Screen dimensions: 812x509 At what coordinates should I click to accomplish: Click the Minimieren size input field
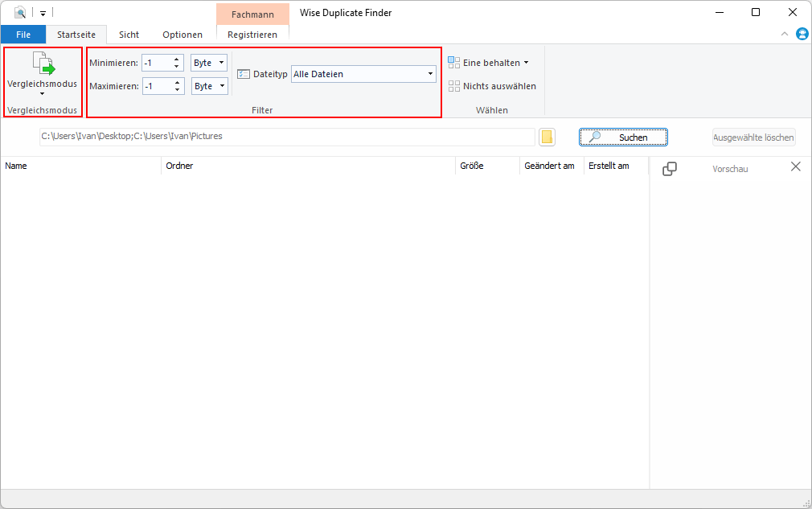[x=157, y=63]
